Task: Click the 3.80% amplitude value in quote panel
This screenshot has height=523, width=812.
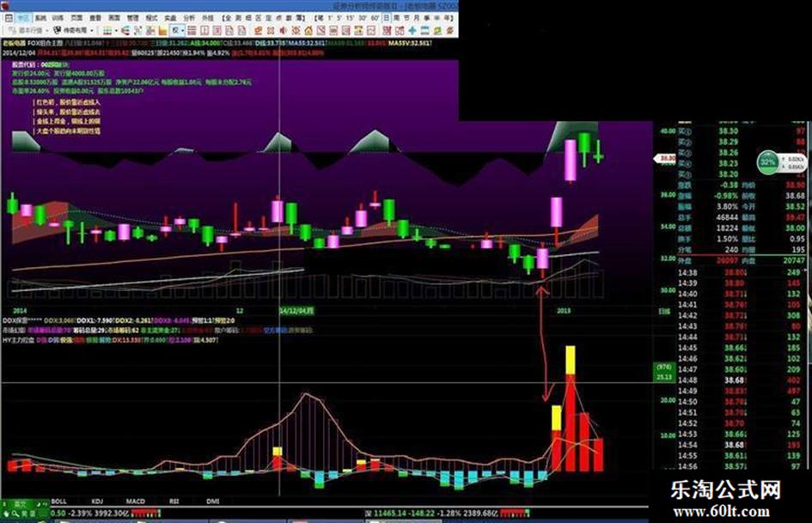Action: 727,207
